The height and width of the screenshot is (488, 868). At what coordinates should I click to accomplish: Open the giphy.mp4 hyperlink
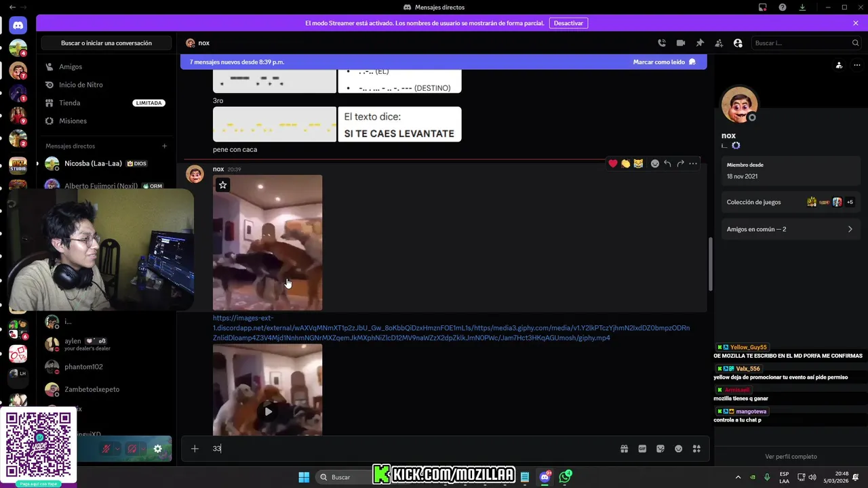pyautogui.click(x=451, y=328)
